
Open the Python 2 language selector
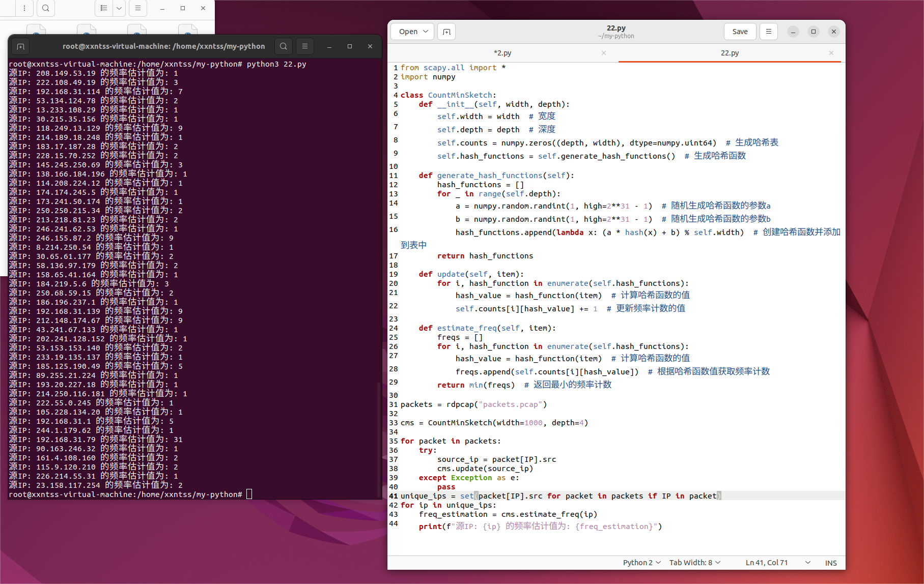(641, 563)
